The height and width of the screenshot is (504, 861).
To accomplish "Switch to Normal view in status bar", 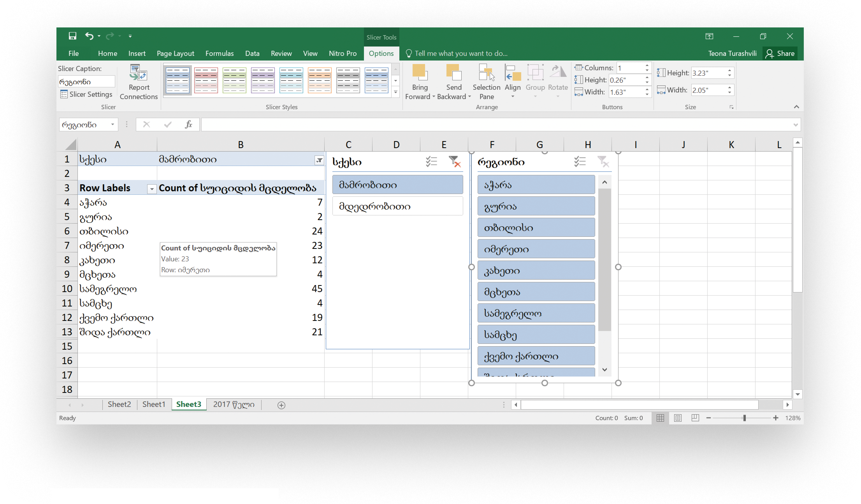I will pyautogui.click(x=660, y=418).
